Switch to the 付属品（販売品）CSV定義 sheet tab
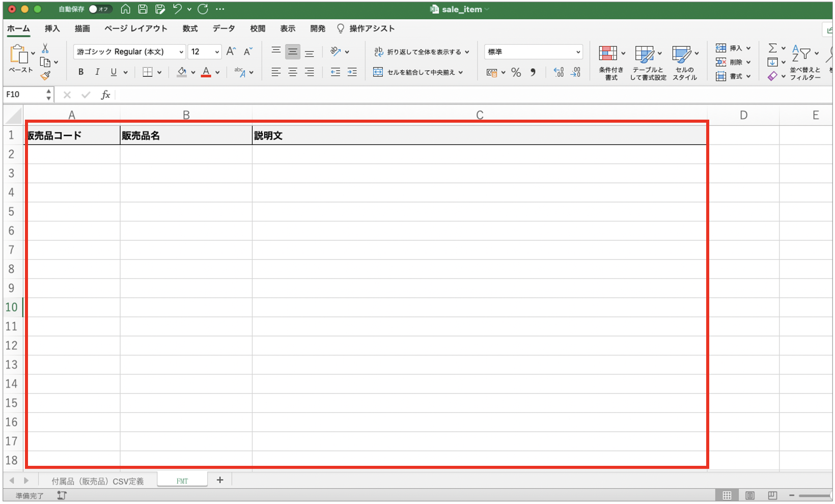 [x=97, y=481]
